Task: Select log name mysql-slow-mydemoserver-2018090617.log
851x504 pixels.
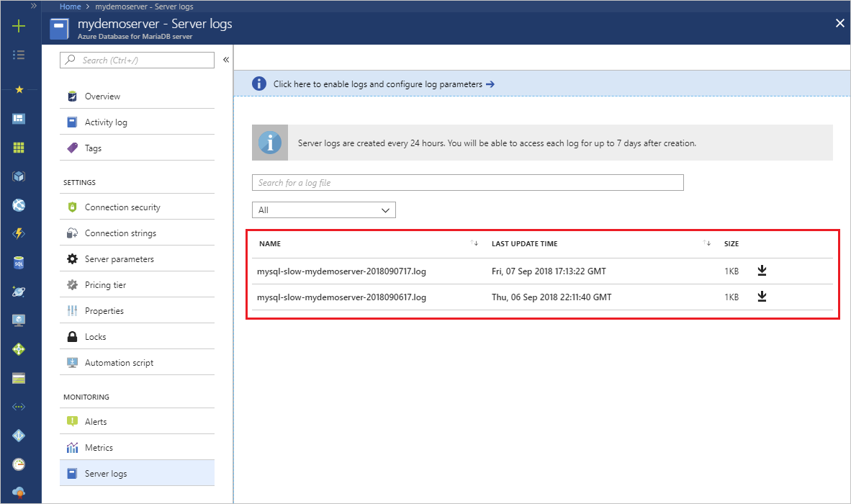Action: click(x=341, y=297)
